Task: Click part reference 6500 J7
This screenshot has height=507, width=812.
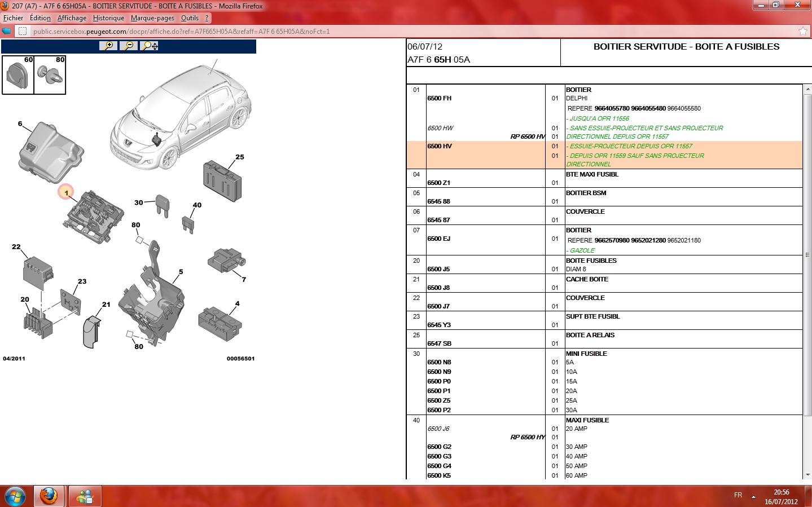Action: tap(438, 306)
